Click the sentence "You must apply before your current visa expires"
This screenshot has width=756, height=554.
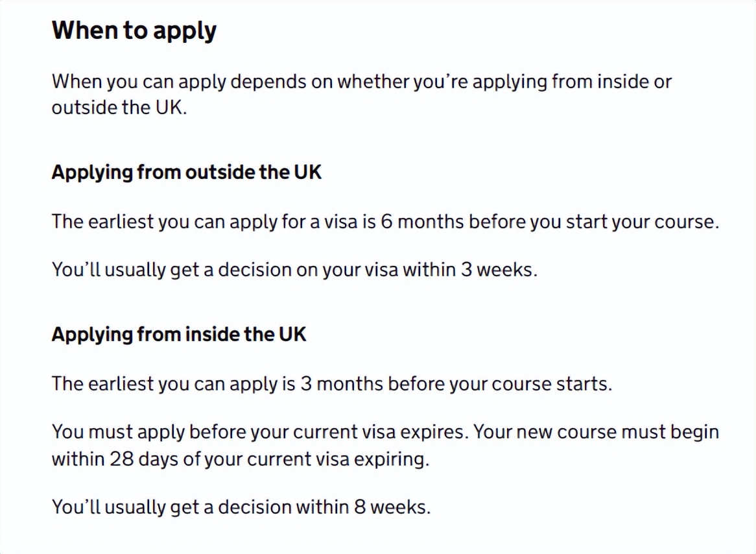[258, 432]
